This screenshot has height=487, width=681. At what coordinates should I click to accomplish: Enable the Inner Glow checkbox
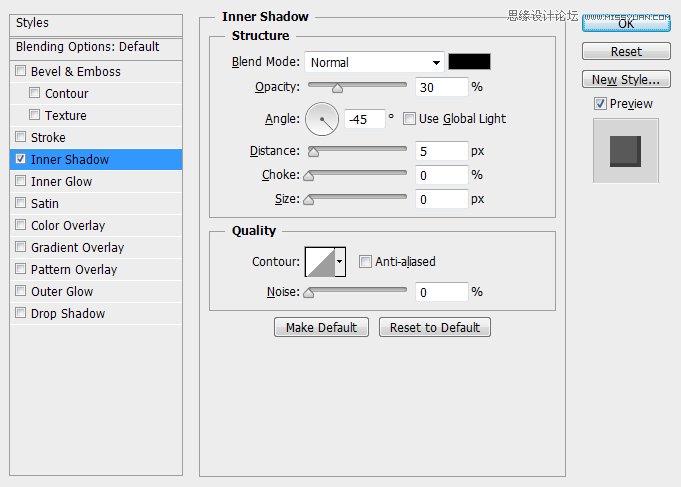tap(20, 181)
